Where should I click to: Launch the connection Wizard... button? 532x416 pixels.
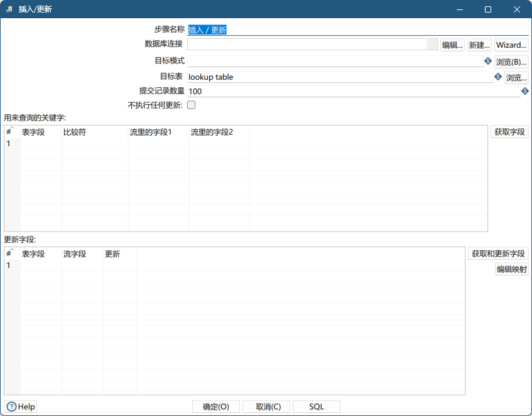click(511, 45)
